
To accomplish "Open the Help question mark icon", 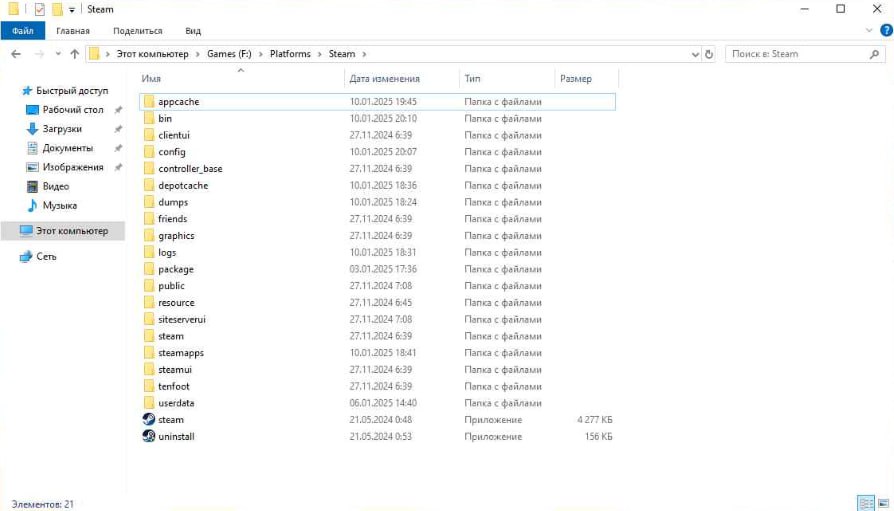I will click(883, 31).
